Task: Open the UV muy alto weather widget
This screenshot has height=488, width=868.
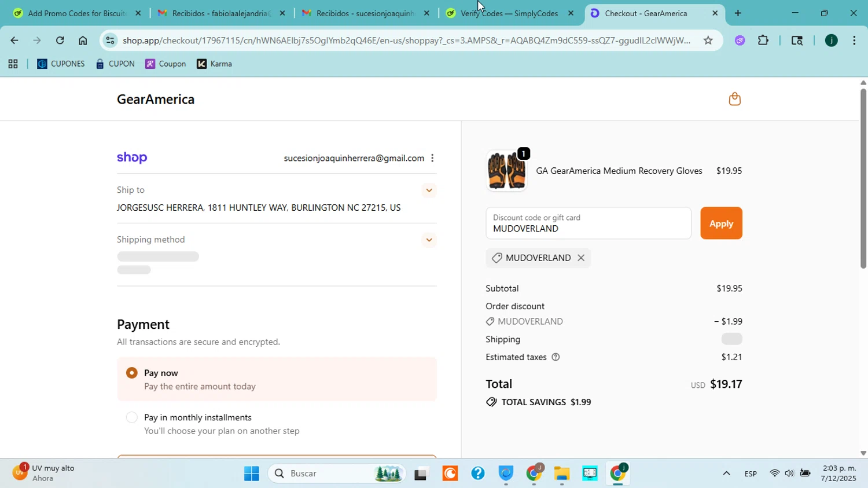Action: tap(45, 474)
